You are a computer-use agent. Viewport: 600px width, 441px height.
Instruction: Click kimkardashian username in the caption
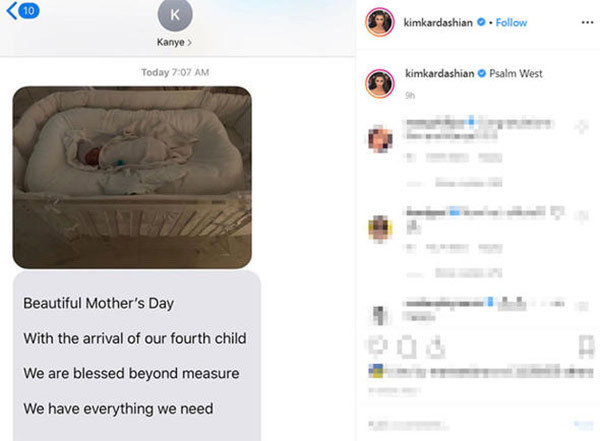[x=440, y=74]
